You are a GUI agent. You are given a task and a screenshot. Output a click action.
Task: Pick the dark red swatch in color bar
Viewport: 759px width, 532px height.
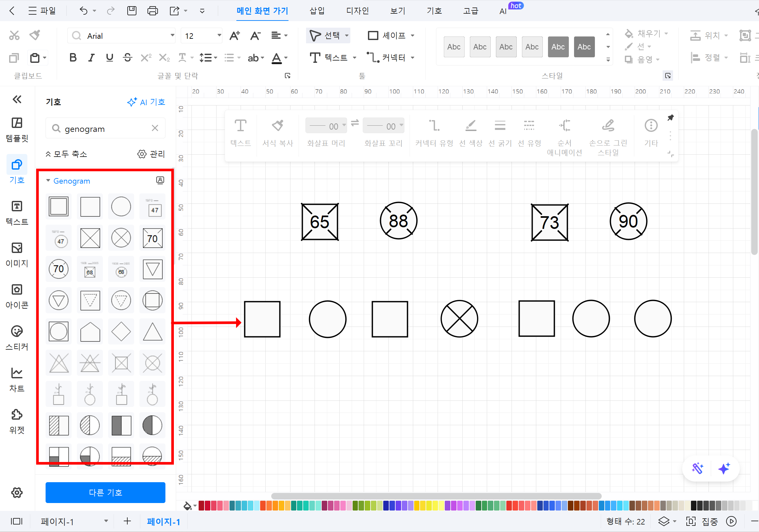coord(201,506)
